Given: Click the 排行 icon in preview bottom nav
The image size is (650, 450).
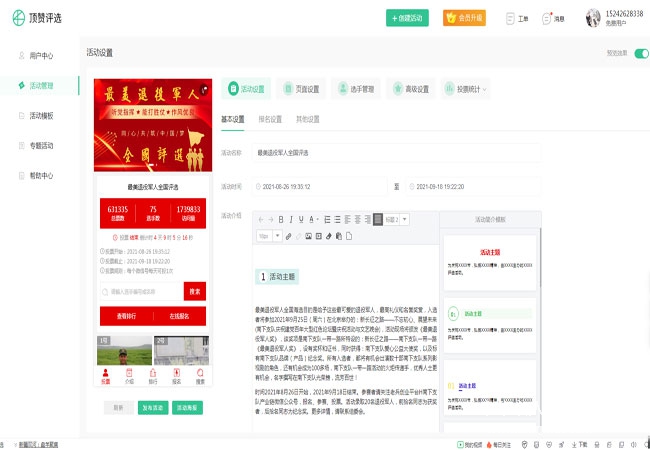Looking at the screenshot, I should pyautogui.click(x=153, y=376).
